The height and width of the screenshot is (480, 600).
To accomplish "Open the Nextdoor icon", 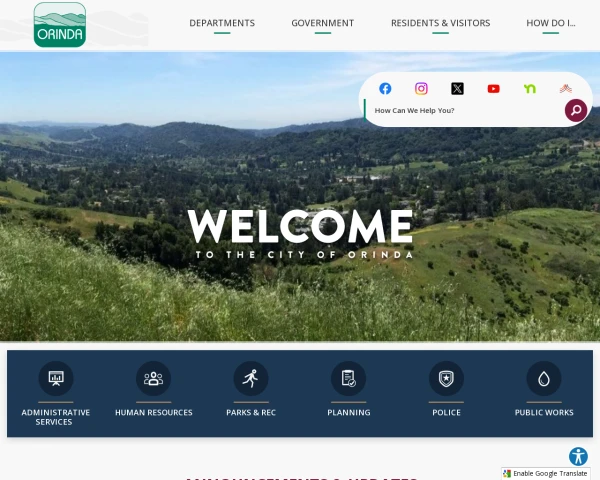I will [530, 89].
